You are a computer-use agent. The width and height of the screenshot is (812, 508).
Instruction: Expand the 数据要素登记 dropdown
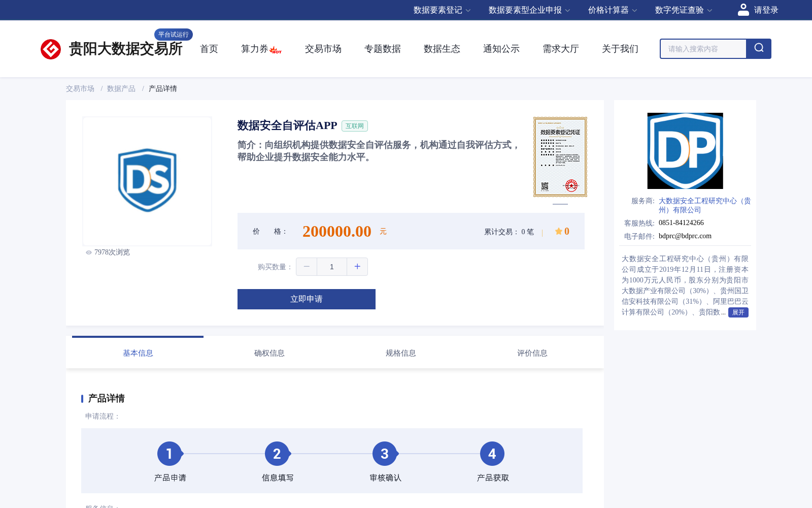coord(442,10)
